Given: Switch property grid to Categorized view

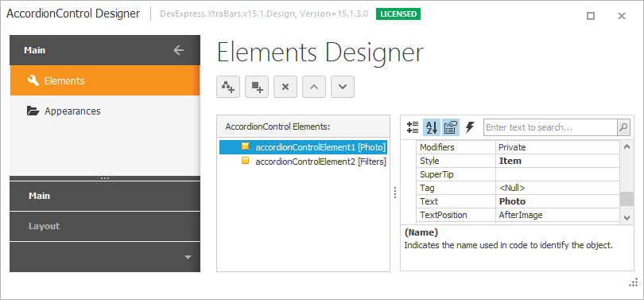Looking at the screenshot, I should pos(413,127).
